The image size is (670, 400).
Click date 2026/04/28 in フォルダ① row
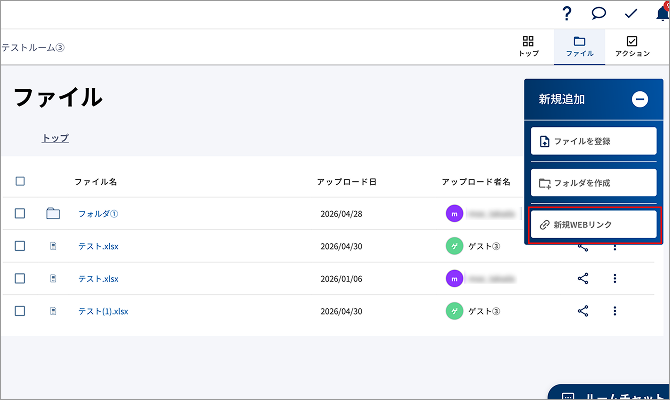341,214
